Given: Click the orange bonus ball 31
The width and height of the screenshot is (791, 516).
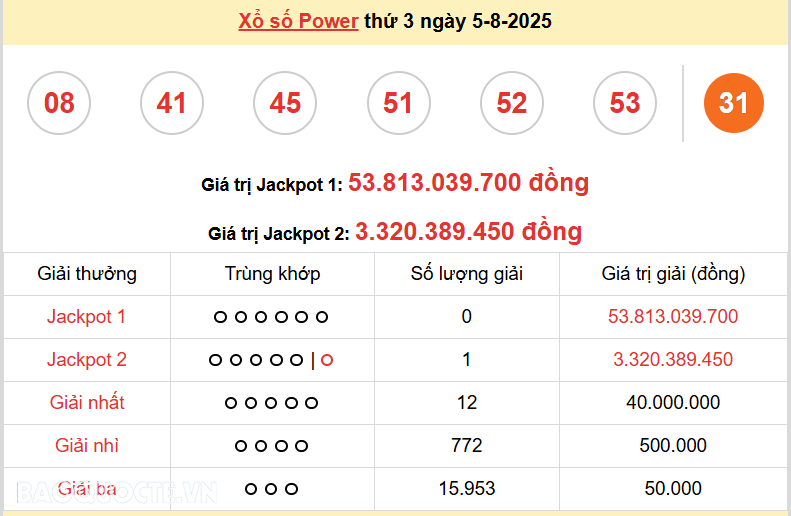Looking at the screenshot, I should [733, 103].
